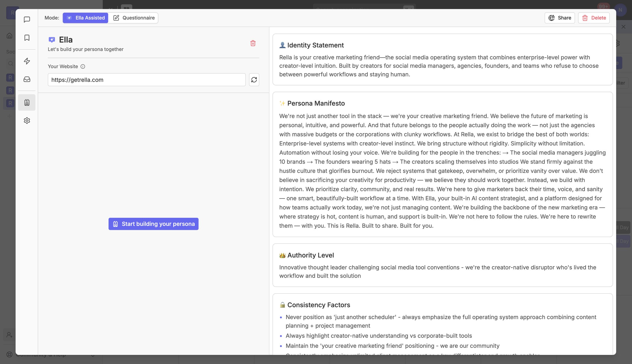
Task: Share the persona
Action: [x=559, y=18]
